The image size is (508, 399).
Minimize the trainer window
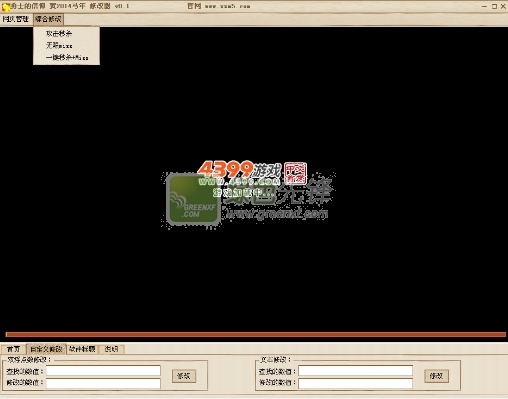coord(484,6)
